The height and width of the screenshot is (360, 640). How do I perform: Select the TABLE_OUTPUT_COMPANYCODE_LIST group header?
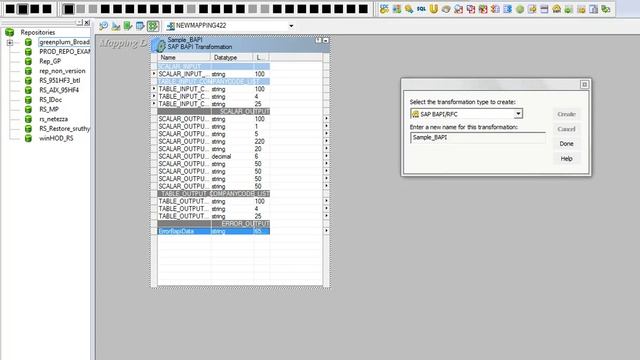[x=213, y=193]
